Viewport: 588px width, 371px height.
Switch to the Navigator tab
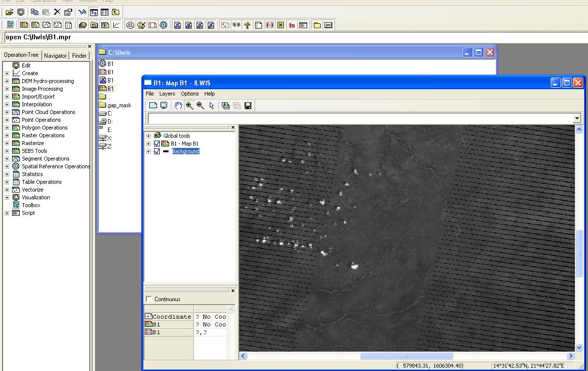55,56
